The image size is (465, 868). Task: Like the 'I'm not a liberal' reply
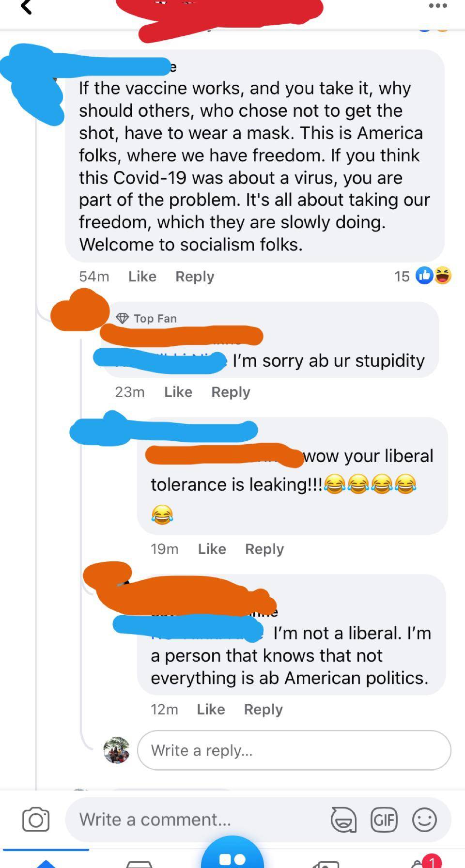coord(211,709)
